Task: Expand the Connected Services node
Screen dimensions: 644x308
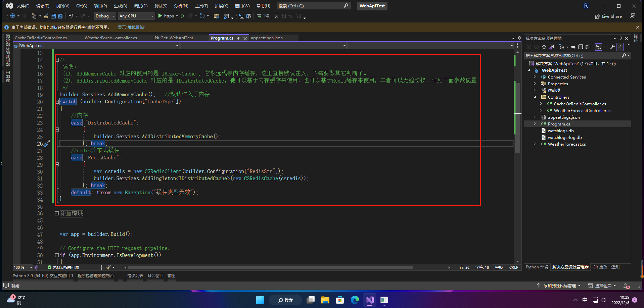Action: 535,77
